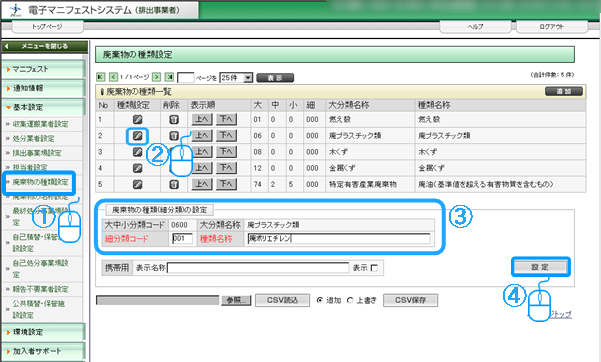Expand the 通知情報 menu section
Image resolution: width=601 pixels, height=362 pixels.
click(x=43, y=88)
